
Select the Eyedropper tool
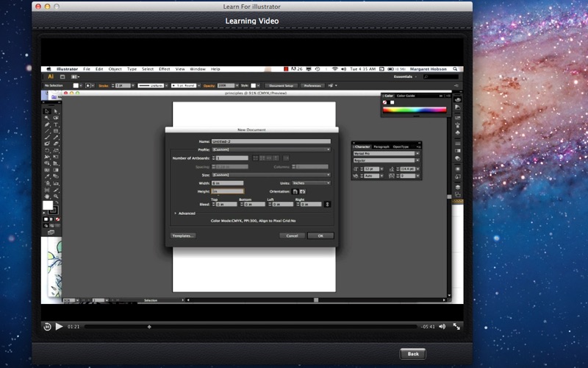coord(47,177)
